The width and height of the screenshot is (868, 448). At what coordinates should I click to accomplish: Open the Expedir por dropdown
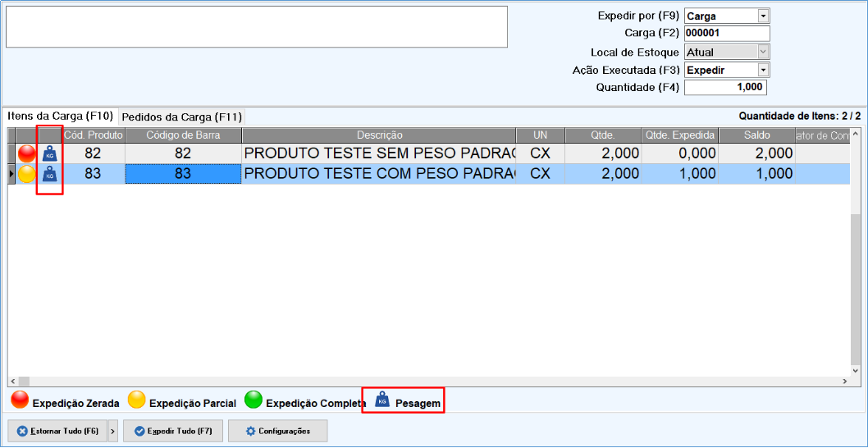click(763, 16)
